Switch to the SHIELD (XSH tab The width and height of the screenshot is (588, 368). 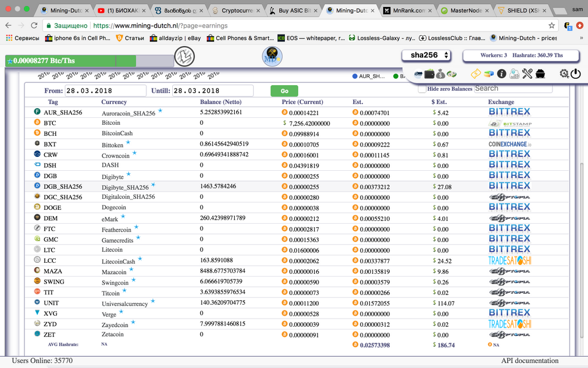[x=522, y=10]
